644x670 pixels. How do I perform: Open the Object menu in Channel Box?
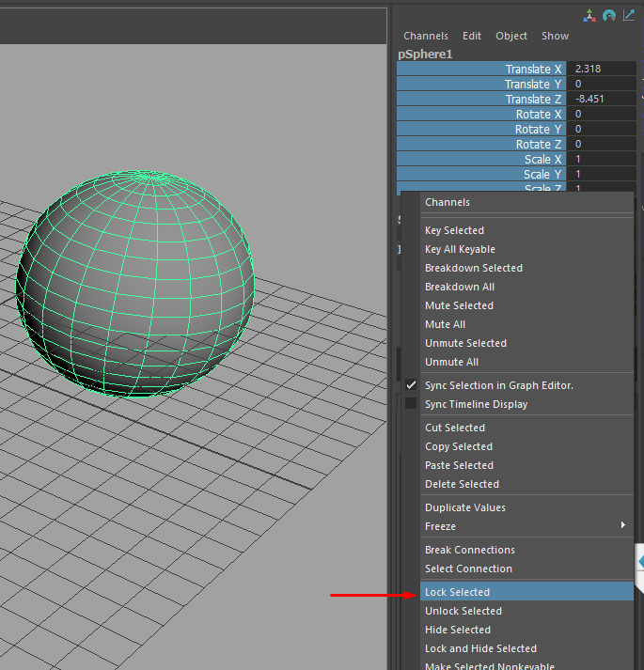pos(511,36)
